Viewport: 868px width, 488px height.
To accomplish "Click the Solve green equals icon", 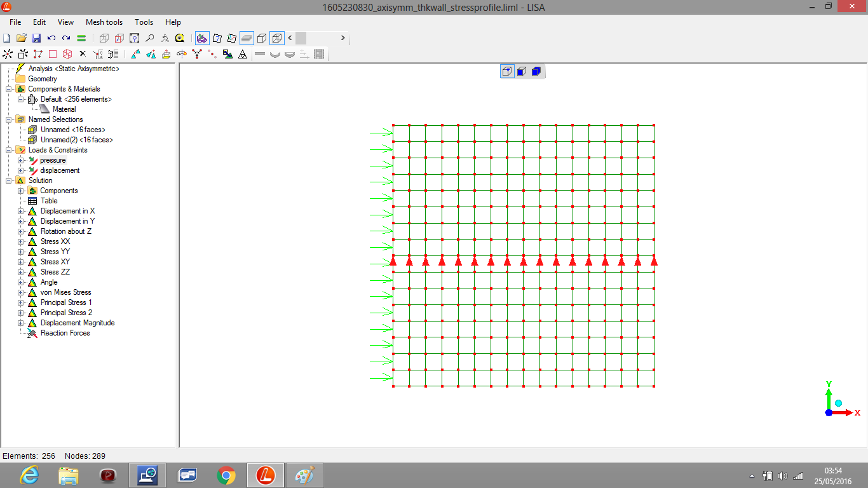I will click(81, 38).
